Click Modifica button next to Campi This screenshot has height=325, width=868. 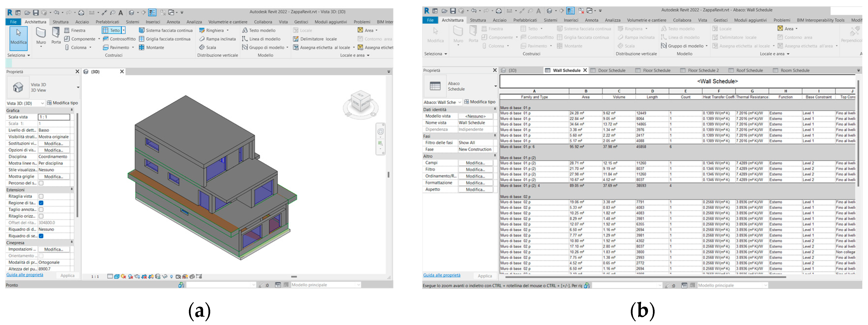475,163
